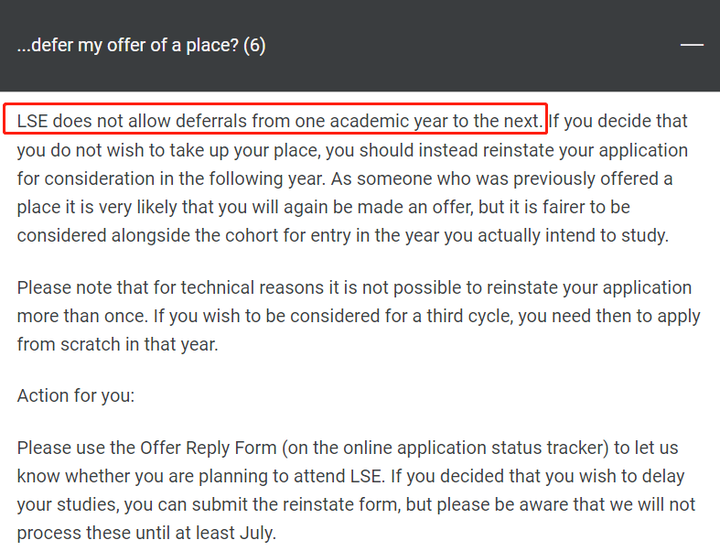Click the line 'process these until at least July.'
The image size is (720, 551).
click(146, 534)
